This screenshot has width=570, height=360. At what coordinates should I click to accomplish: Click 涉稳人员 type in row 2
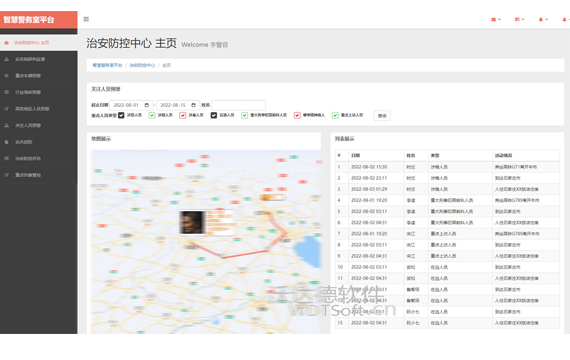439,178
